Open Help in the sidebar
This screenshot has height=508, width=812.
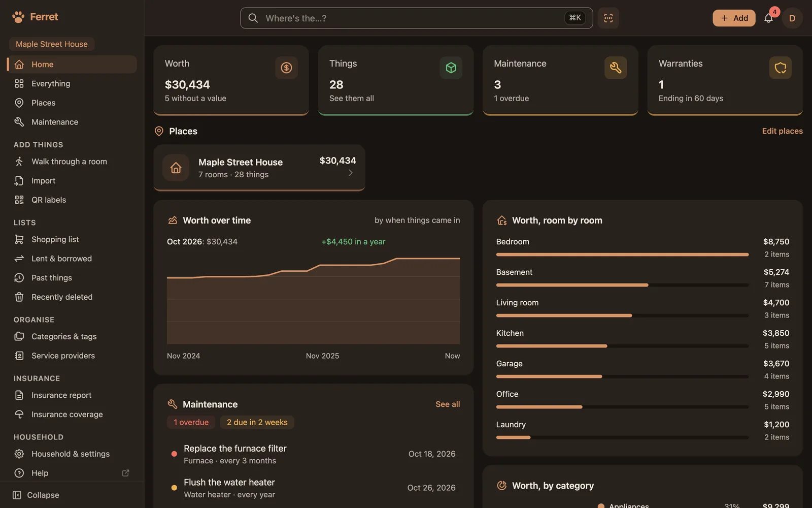pos(72,473)
